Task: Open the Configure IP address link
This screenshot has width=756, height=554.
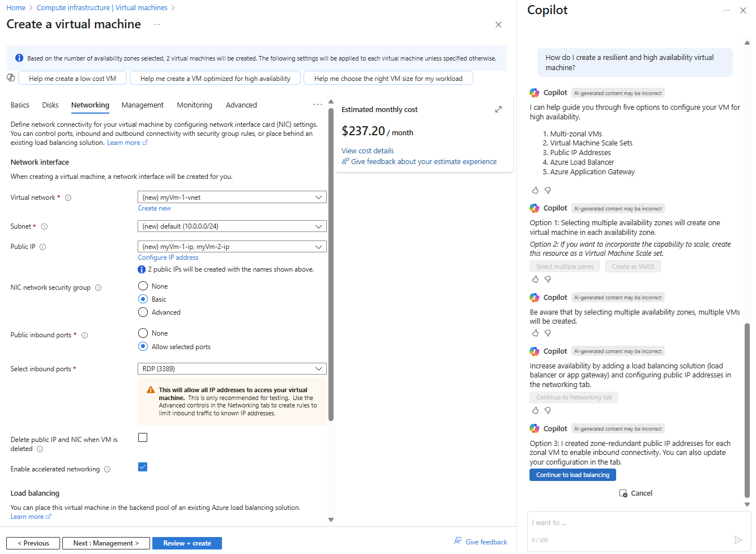Action: (168, 257)
